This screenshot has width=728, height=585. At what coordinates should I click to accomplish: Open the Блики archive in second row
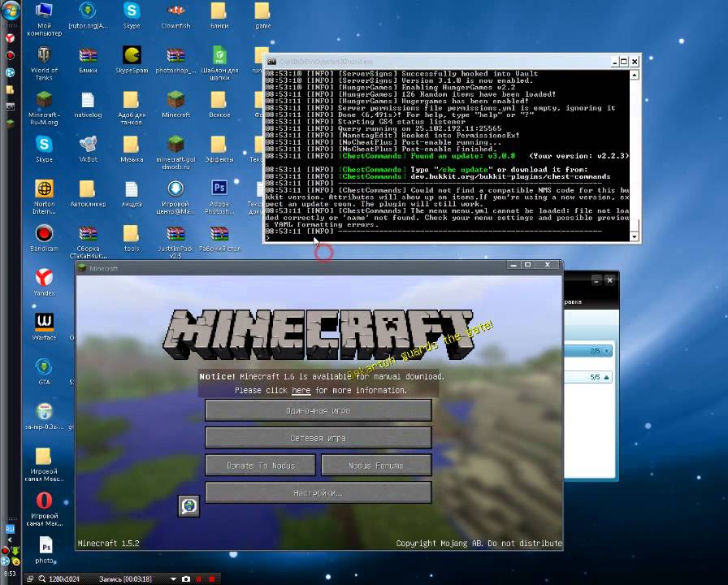click(88, 60)
